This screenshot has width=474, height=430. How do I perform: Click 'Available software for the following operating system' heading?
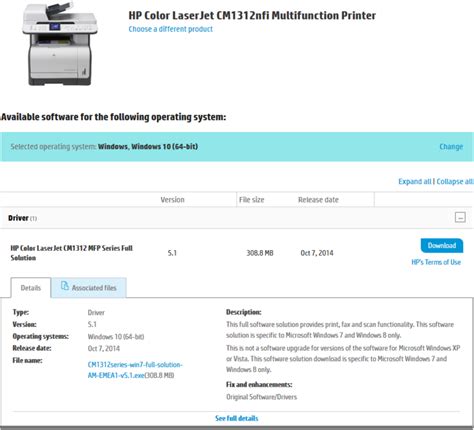click(113, 117)
